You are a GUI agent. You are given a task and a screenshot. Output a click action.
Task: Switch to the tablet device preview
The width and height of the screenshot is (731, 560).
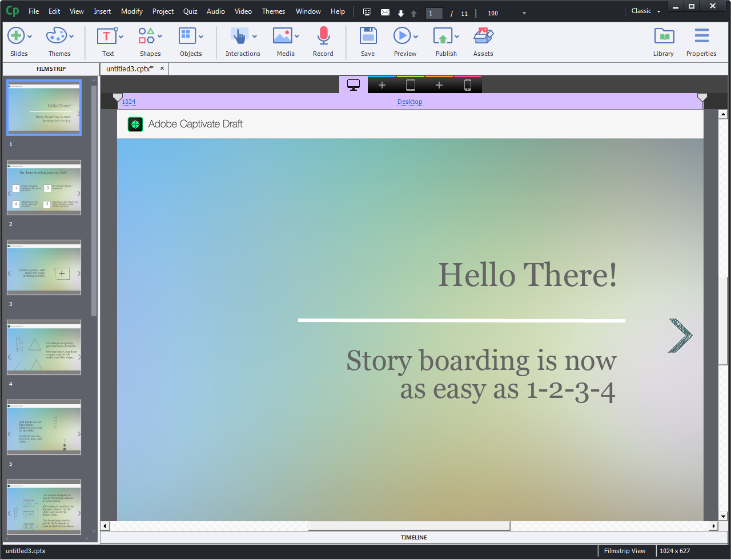(409, 84)
